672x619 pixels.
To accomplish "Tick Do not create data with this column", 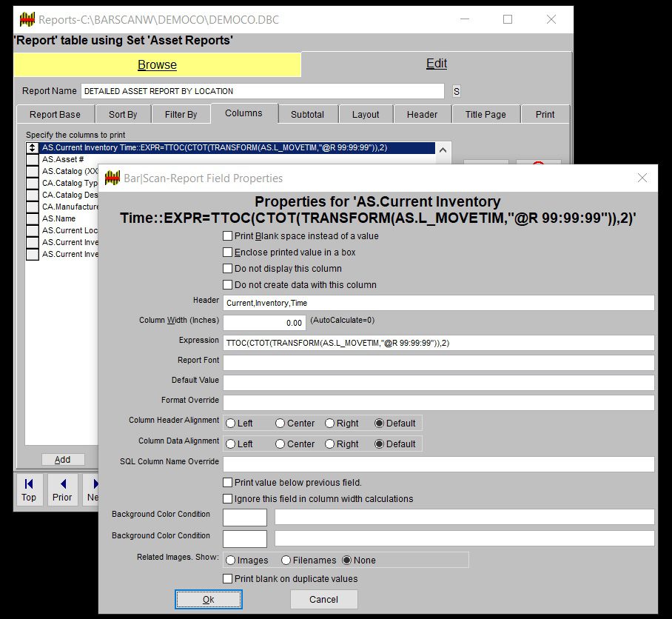I will (299, 284).
